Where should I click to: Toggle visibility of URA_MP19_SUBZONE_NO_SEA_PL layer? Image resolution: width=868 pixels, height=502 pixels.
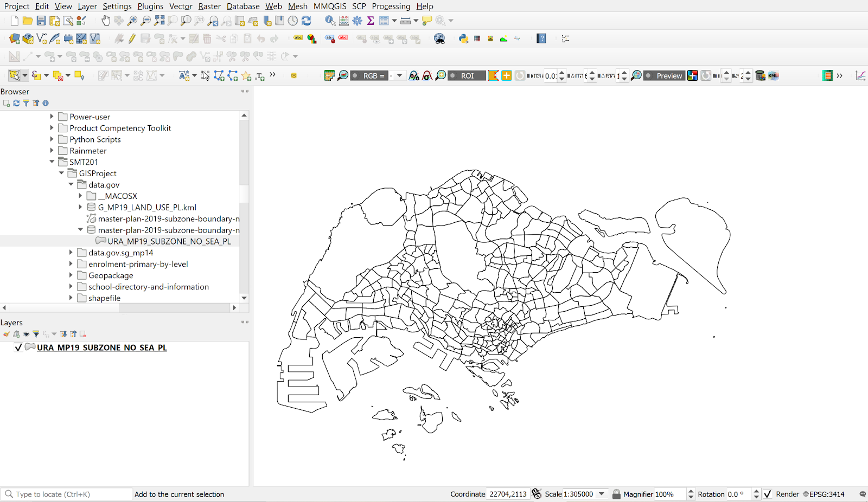pos(18,347)
